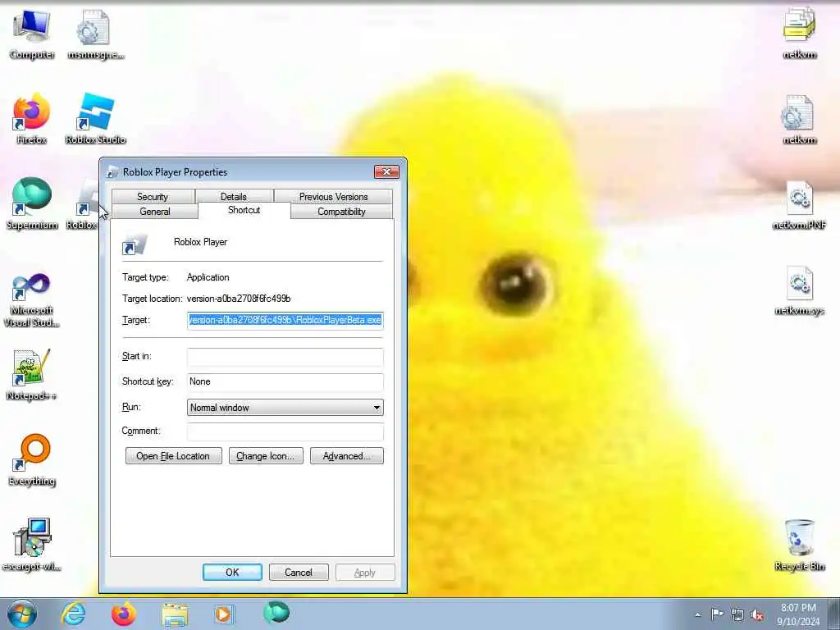Click the muted volume tray icon
Viewport: 840px width, 630px height.
(757, 614)
